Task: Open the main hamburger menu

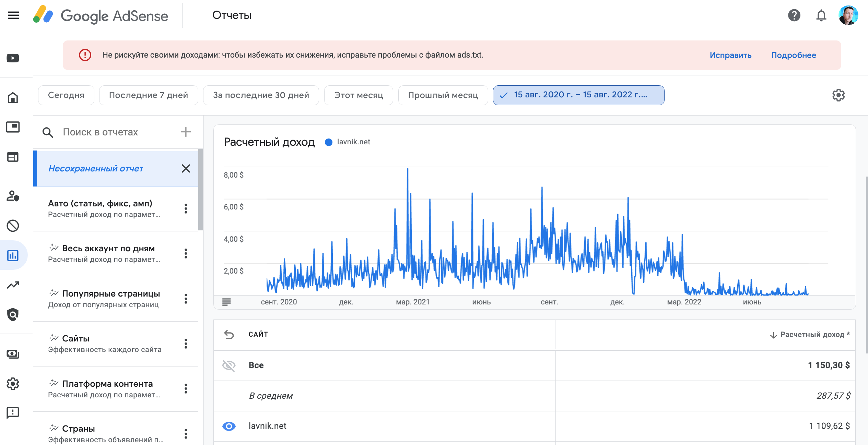Action: 13,15
